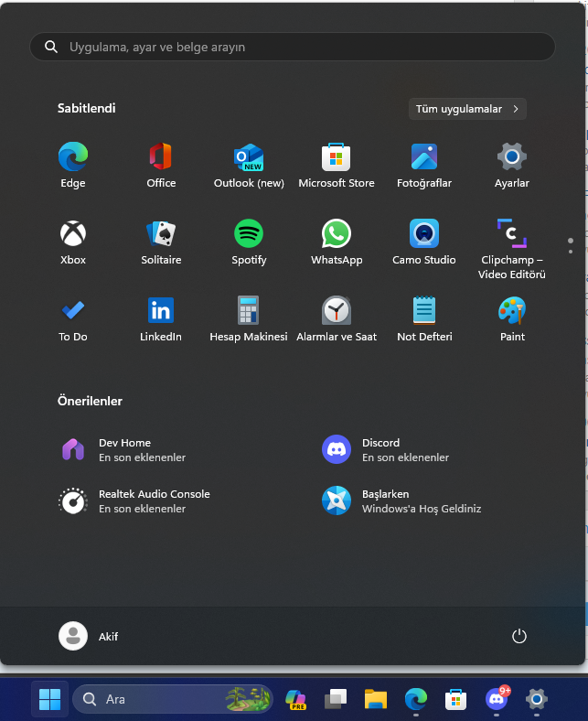Image resolution: width=588 pixels, height=721 pixels.
Task: Show Tüm uygulamalar list
Action: 467,109
